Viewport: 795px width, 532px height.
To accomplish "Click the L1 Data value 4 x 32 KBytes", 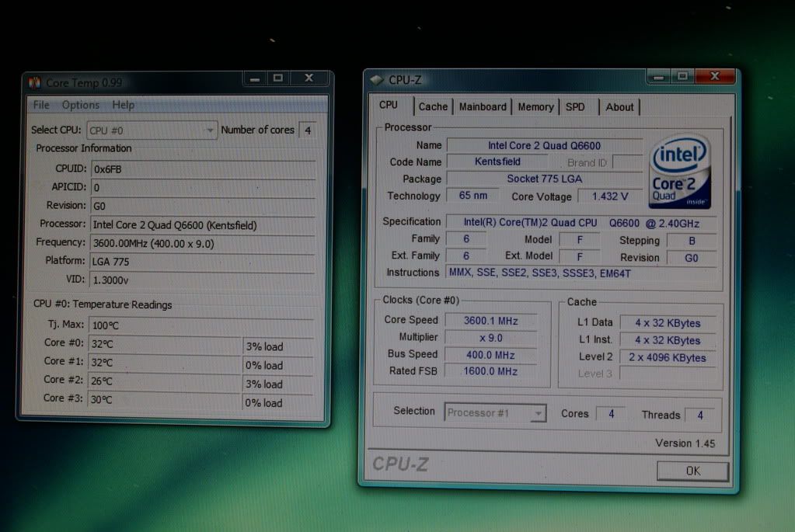I will 668,323.
